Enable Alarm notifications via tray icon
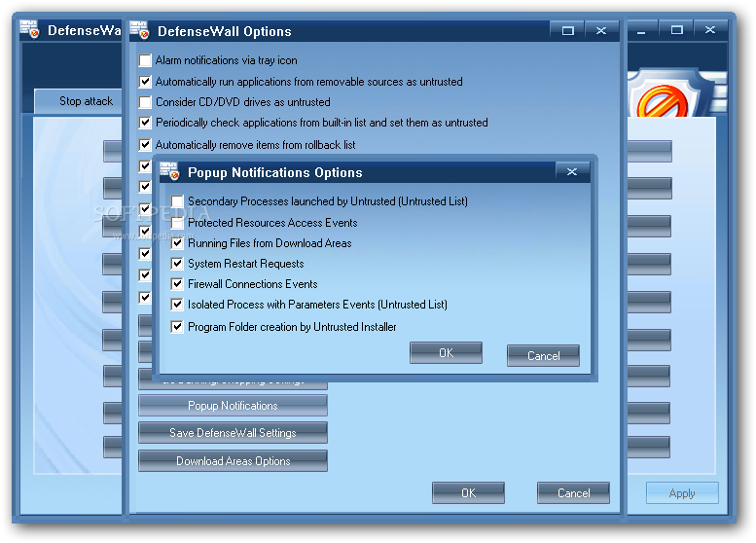756x543 pixels. pyautogui.click(x=145, y=60)
